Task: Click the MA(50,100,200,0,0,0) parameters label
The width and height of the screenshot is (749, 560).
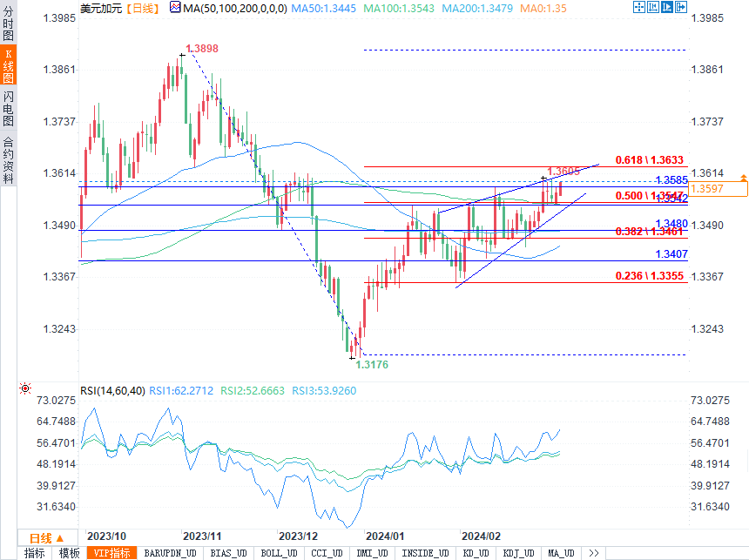Action: pyautogui.click(x=235, y=8)
